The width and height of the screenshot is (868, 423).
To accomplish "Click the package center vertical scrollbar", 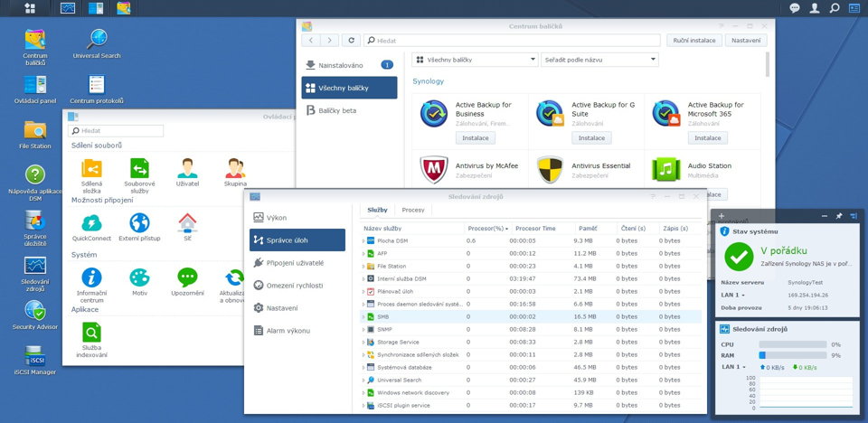I will pyautogui.click(x=768, y=65).
